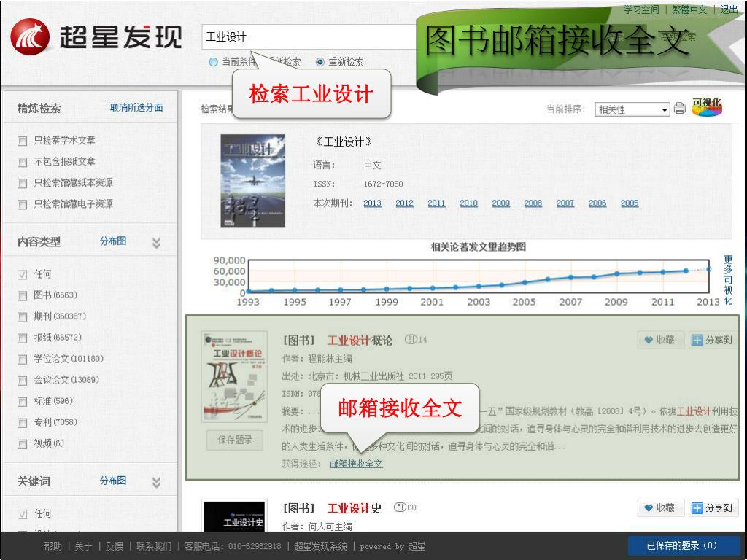Open 2011 journal issue year
Image resolution: width=747 pixels, height=560 pixels.
[436, 203]
